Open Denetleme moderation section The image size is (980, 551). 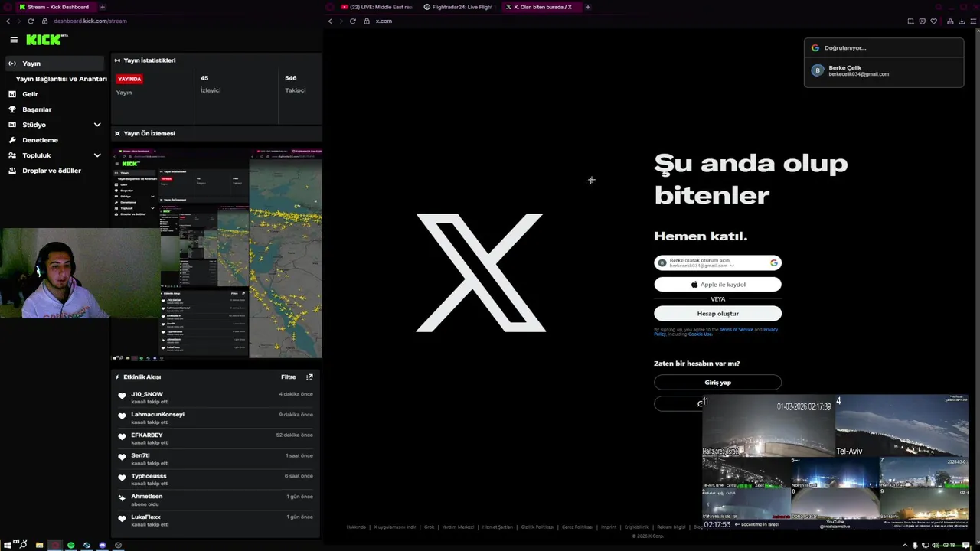tap(40, 140)
